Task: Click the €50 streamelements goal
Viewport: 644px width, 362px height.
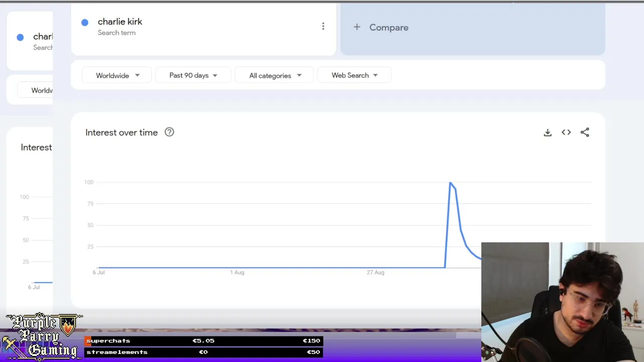Action: point(313,352)
